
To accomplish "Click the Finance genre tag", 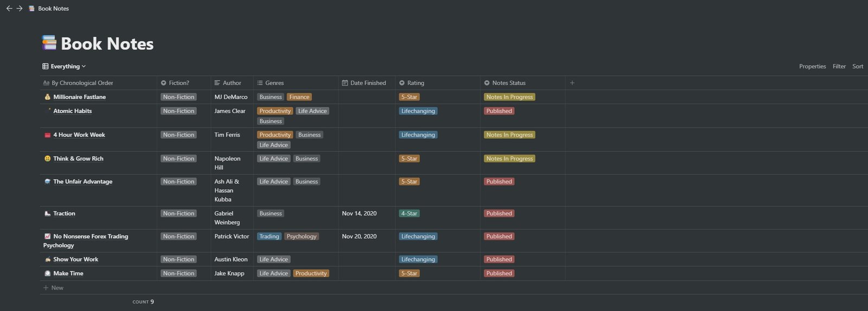I will 299,97.
